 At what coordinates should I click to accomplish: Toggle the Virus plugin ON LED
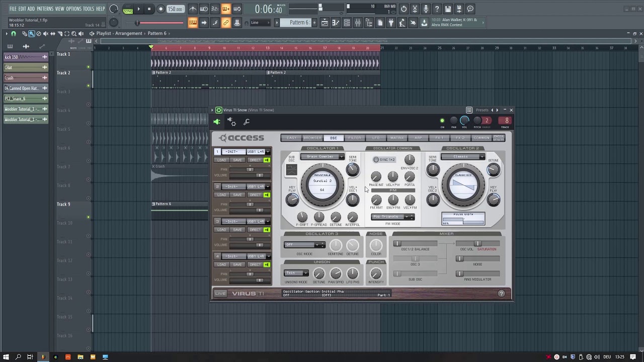pyautogui.click(x=442, y=121)
